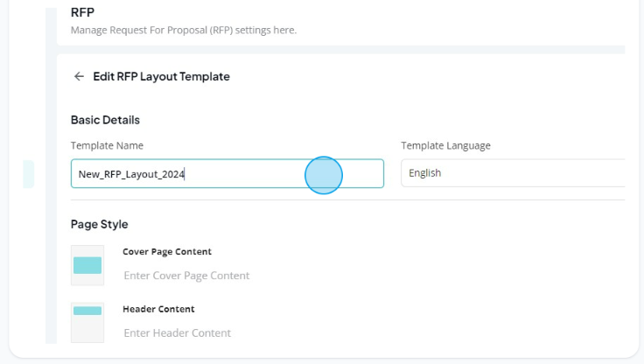
Task: Click the Manage Request For Proposal description
Action: pos(184,31)
